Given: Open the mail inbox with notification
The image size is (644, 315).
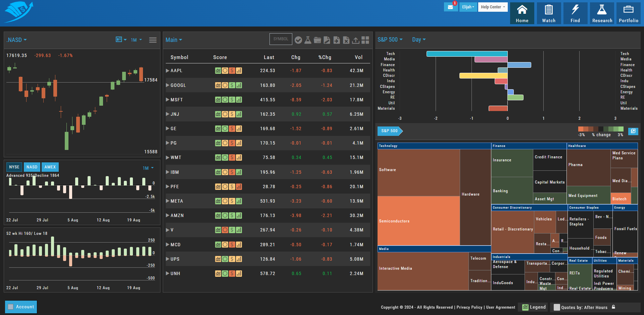Looking at the screenshot, I should 451,7.
